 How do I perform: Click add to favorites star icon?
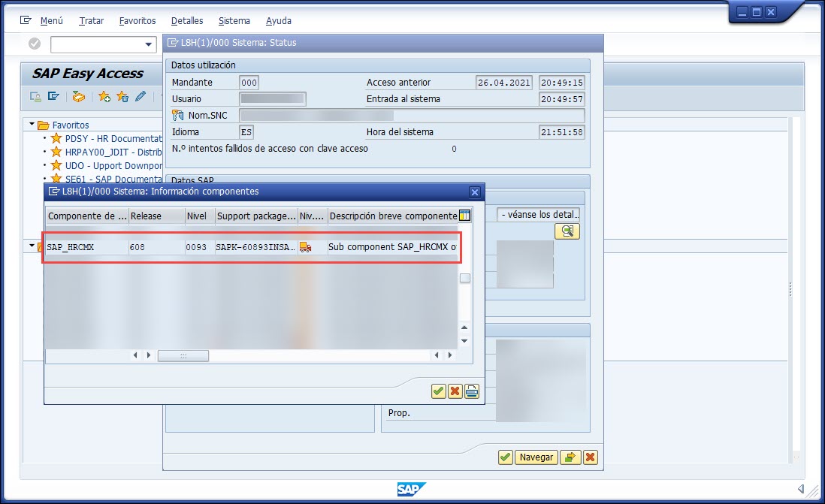(x=104, y=96)
